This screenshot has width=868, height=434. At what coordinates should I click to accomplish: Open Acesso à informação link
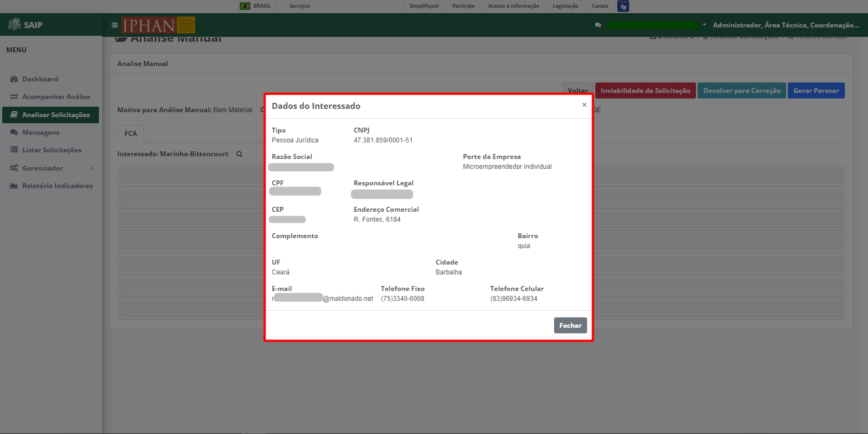(513, 6)
